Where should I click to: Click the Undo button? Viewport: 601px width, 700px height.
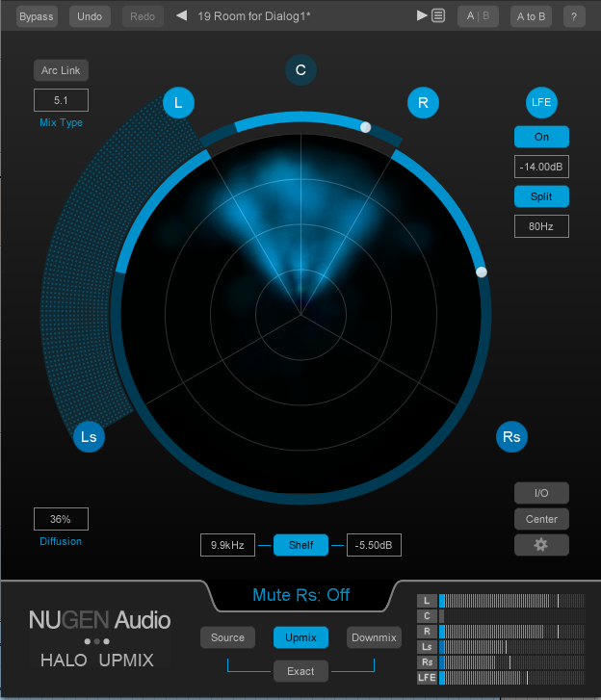point(90,16)
